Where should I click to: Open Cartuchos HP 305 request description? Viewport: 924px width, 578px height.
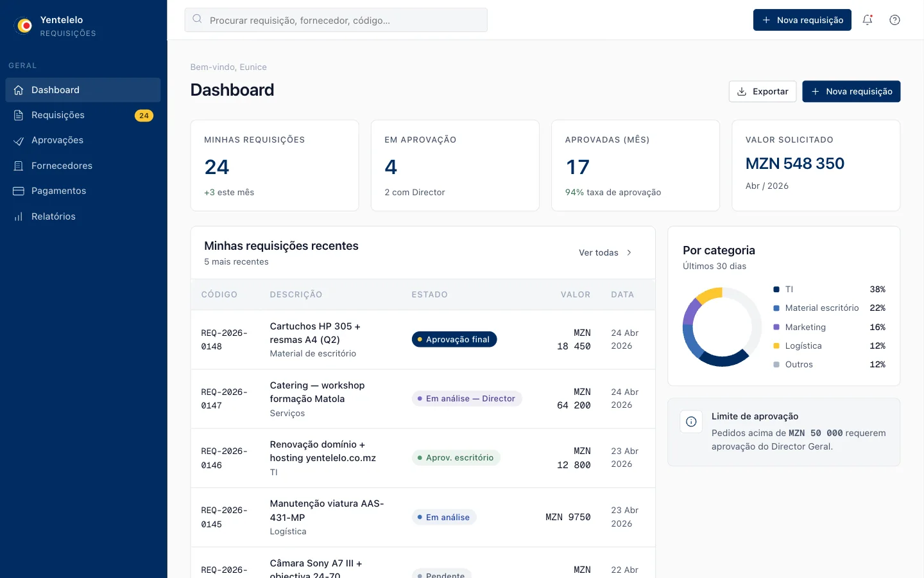(315, 333)
